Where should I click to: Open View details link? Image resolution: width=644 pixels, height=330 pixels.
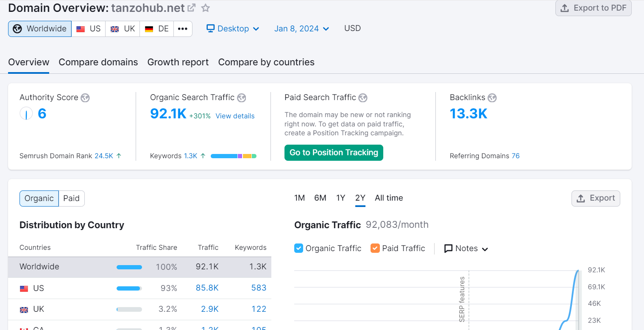(x=235, y=116)
